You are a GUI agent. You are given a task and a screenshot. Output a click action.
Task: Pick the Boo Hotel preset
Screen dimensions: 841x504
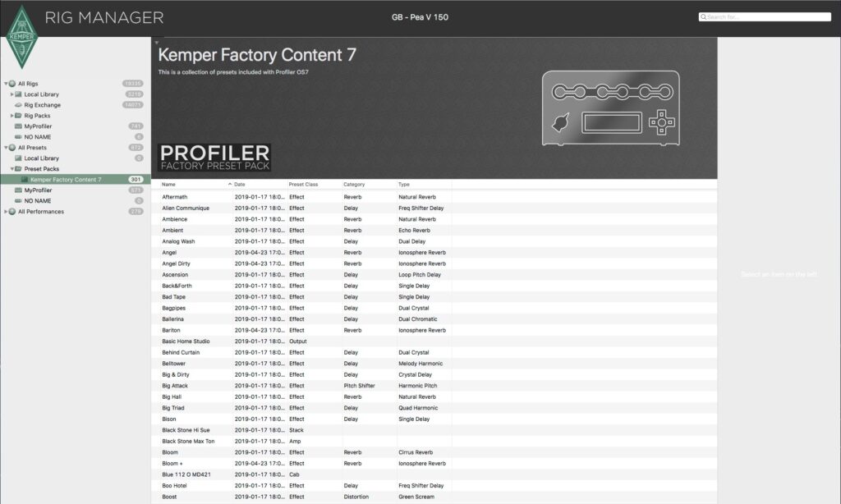(x=434, y=486)
